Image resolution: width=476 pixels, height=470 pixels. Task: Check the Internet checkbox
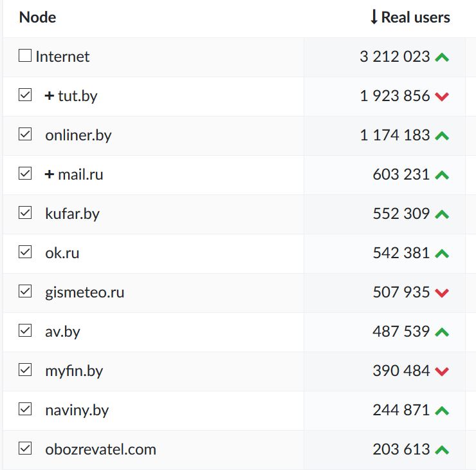(25, 56)
